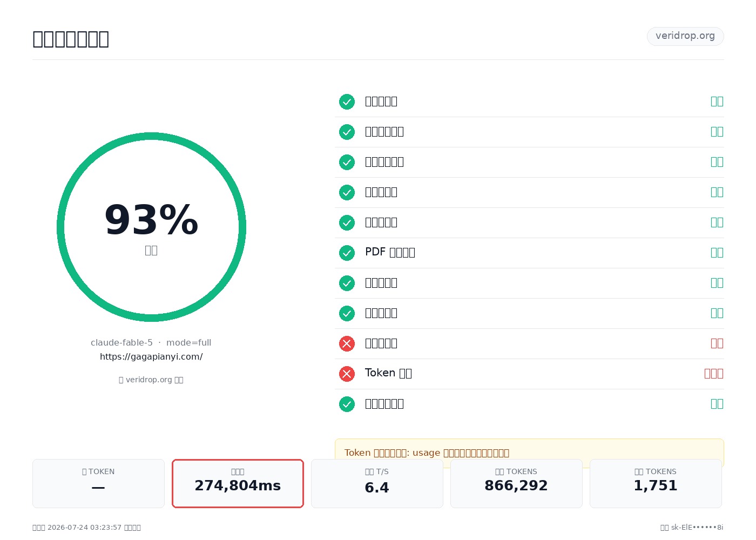Click the red X icon in the Token row

347,374
